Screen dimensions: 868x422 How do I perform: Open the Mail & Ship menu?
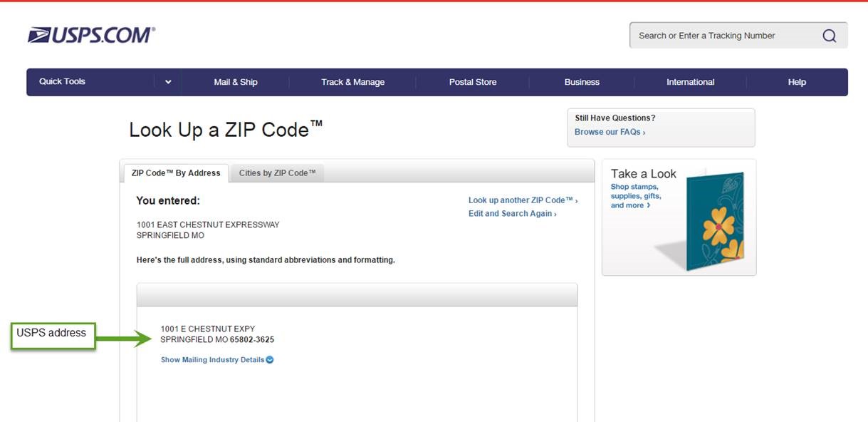click(x=236, y=82)
